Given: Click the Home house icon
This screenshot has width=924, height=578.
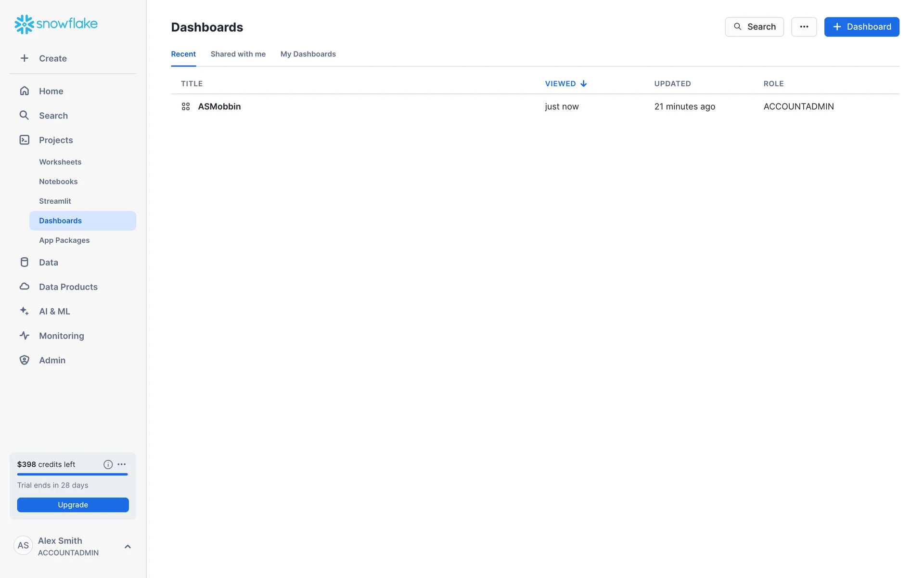Looking at the screenshot, I should point(25,91).
